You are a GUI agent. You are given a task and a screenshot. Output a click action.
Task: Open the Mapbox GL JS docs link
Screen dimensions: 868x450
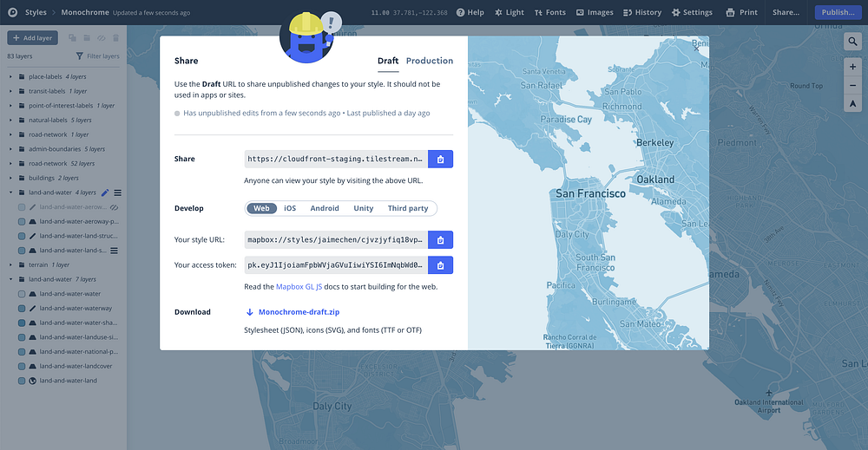pos(299,287)
